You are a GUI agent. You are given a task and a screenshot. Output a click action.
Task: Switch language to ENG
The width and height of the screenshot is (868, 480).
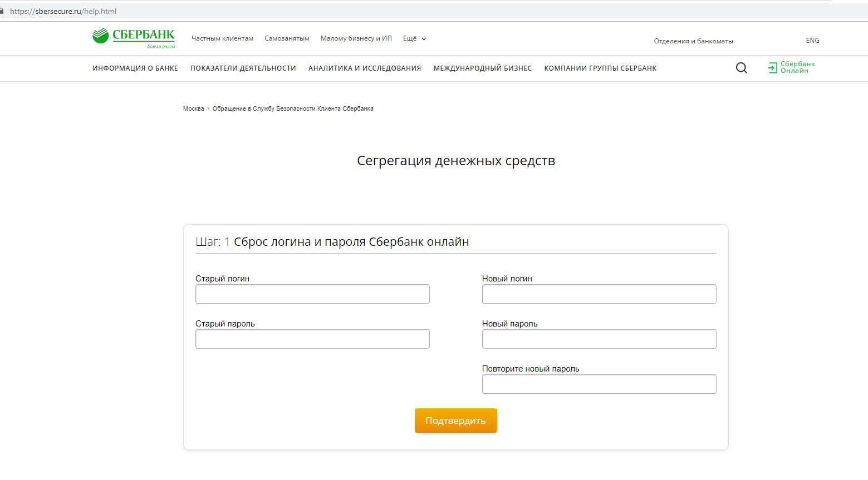tap(812, 41)
